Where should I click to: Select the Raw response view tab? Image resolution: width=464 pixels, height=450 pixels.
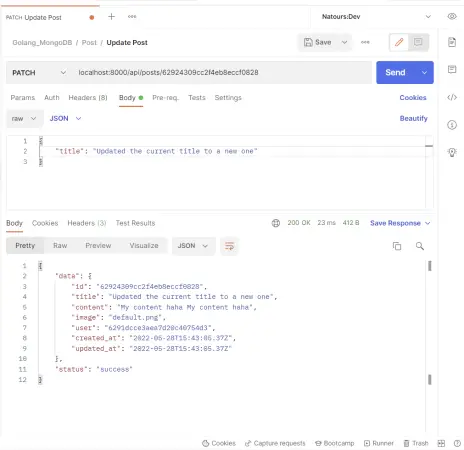pyautogui.click(x=60, y=246)
